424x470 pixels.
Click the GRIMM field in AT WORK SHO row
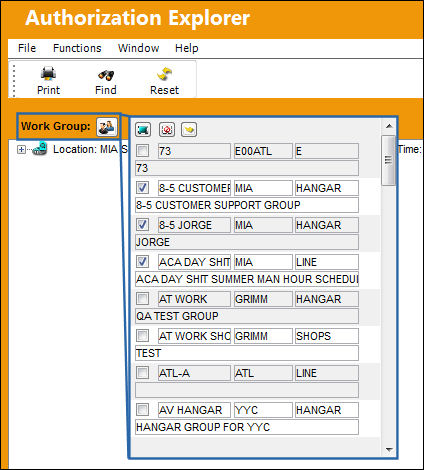click(263, 336)
